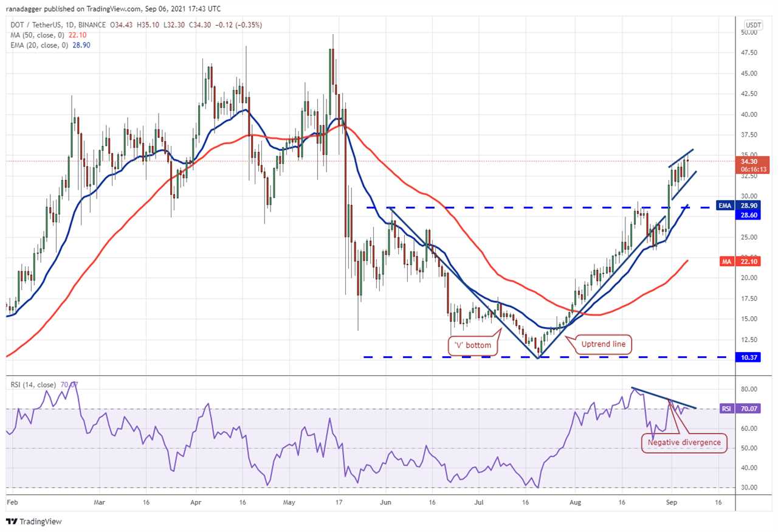Image resolution: width=778 pixels, height=532 pixels.
Task: Select the MA (50, close, 0) legend
Action: (x=36, y=35)
